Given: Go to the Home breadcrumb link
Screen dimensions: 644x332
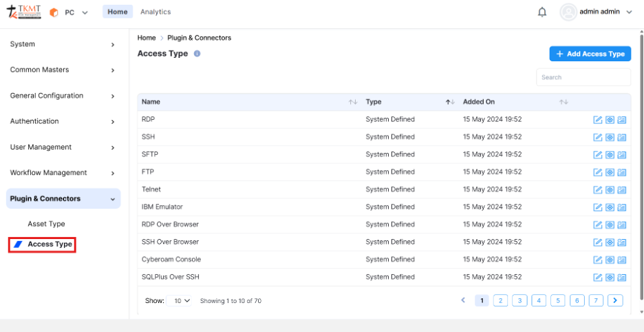Looking at the screenshot, I should (147, 38).
